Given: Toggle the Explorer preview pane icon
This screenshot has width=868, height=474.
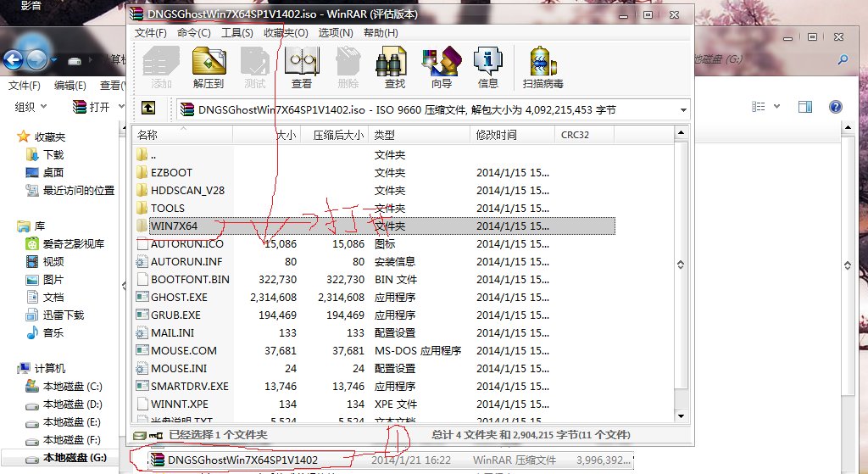Looking at the screenshot, I should click(x=805, y=106).
